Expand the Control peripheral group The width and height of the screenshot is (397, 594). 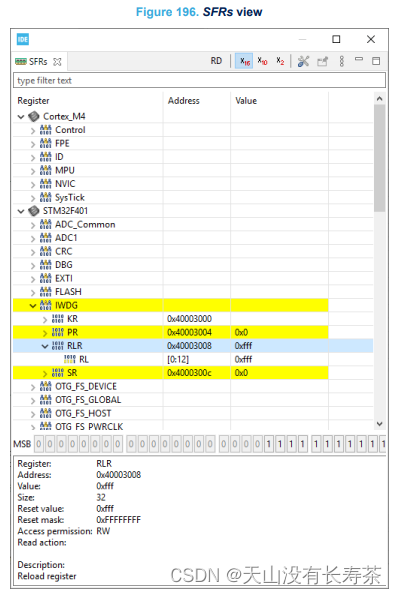[33, 131]
